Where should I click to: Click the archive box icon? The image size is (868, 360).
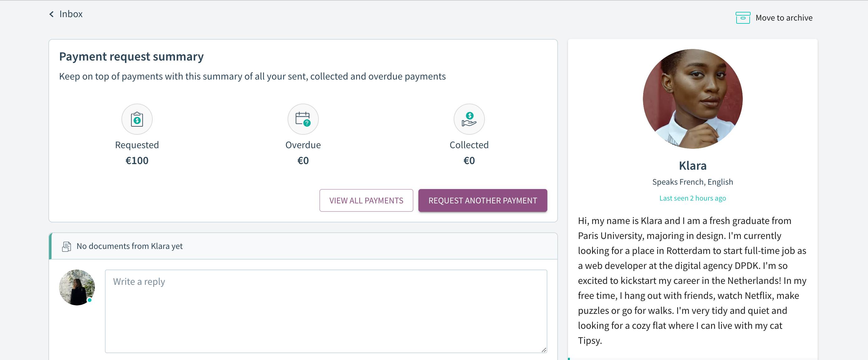(742, 18)
